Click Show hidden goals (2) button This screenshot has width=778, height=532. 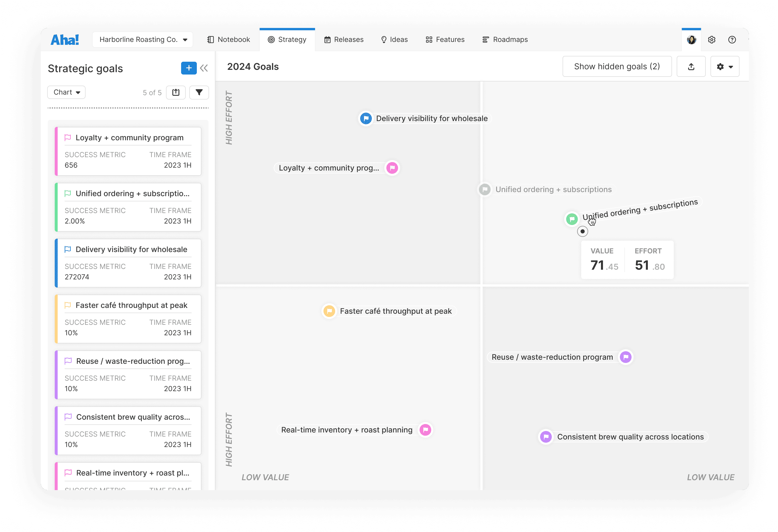coord(617,67)
